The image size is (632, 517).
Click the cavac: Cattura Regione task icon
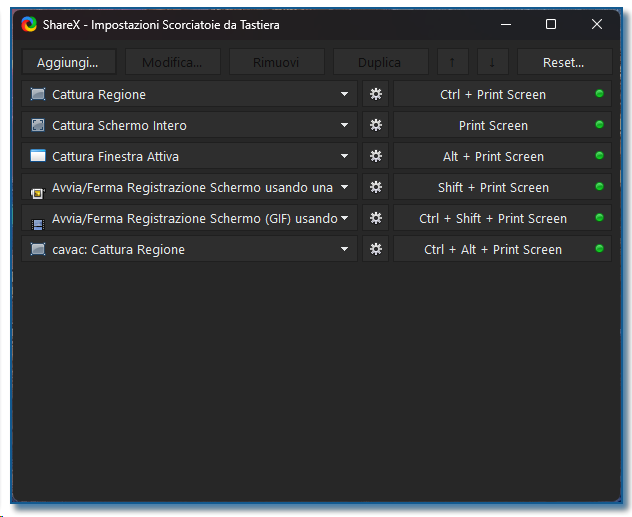[38, 249]
